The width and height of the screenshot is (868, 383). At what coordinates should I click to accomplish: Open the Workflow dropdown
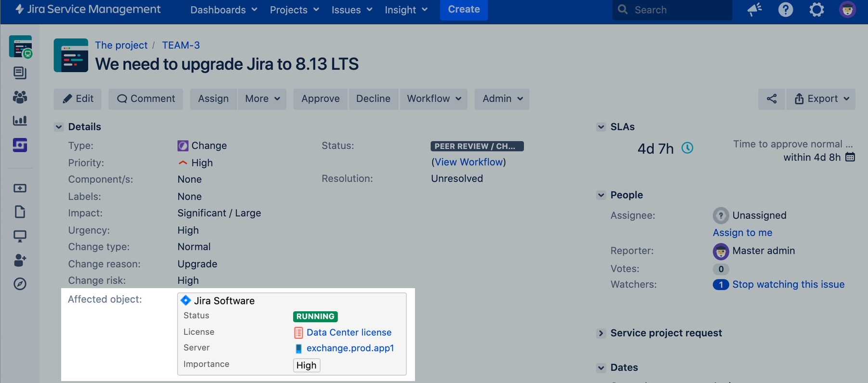pyautogui.click(x=433, y=99)
